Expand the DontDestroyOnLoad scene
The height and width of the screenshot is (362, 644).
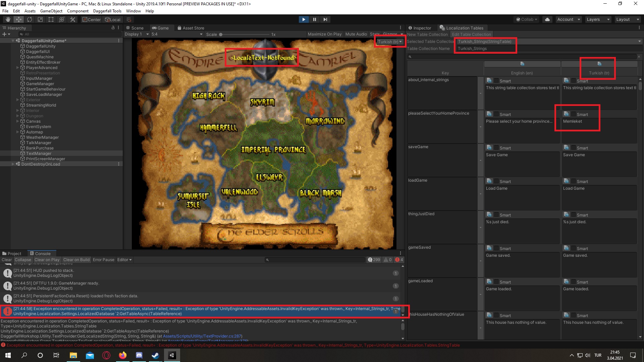tap(13, 164)
